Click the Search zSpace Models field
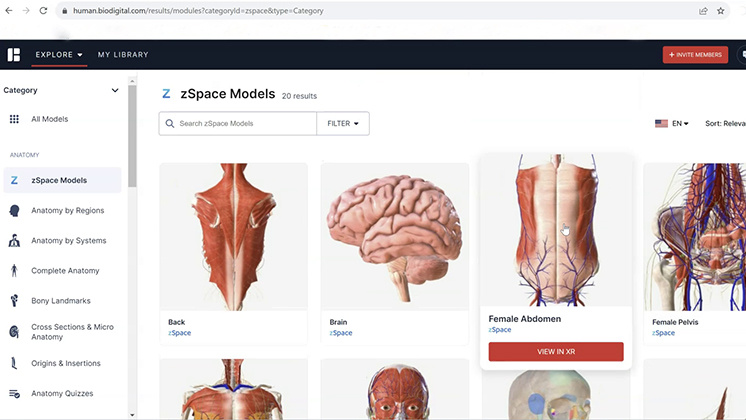746x420 pixels. click(238, 124)
